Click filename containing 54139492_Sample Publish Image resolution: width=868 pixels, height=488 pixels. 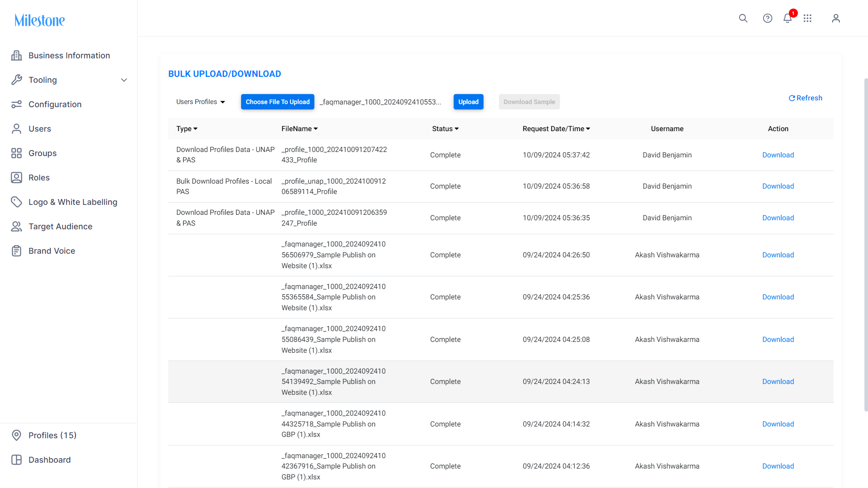[x=334, y=382]
